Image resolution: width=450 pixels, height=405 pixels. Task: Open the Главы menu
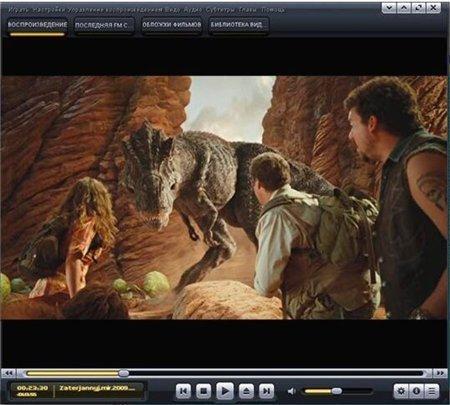[248, 10]
